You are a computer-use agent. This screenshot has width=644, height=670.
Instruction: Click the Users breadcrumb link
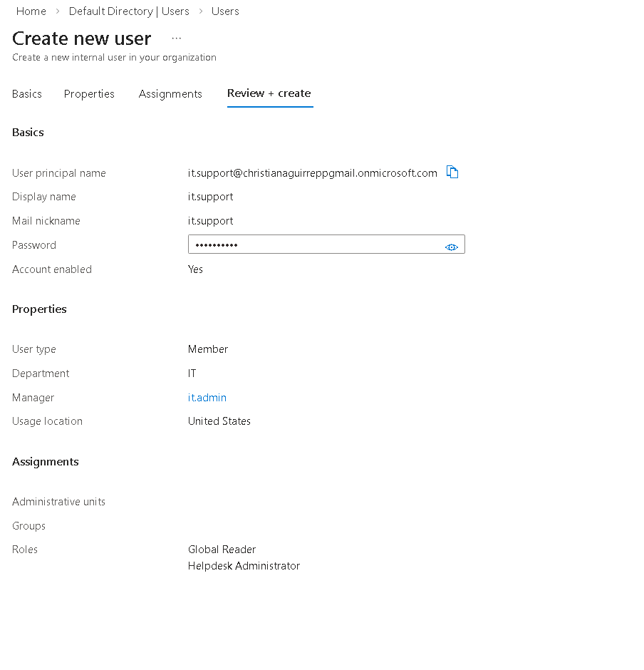225,11
